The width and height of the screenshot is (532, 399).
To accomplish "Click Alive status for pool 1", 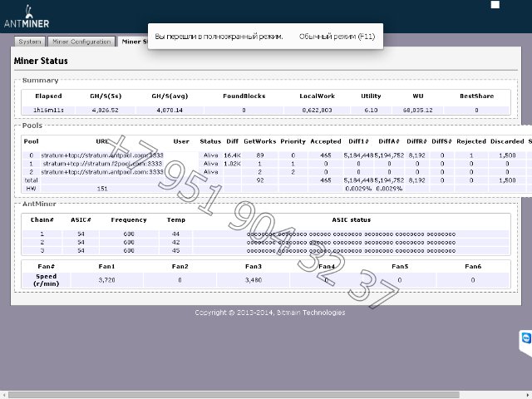I will (x=210, y=164).
